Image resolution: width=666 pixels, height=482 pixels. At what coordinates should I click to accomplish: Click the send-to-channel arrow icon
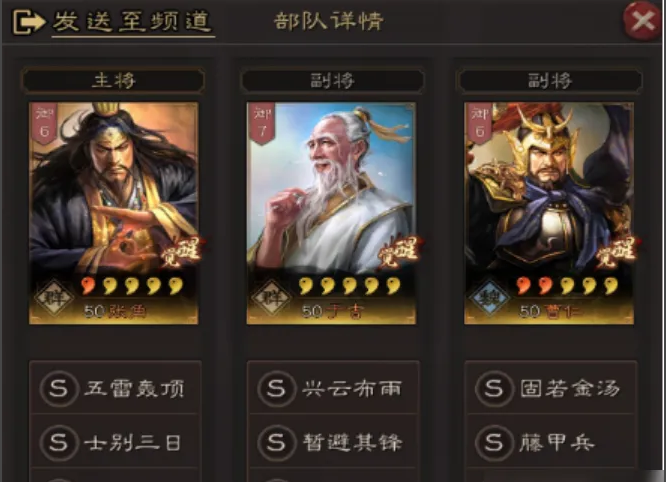coord(28,22)
